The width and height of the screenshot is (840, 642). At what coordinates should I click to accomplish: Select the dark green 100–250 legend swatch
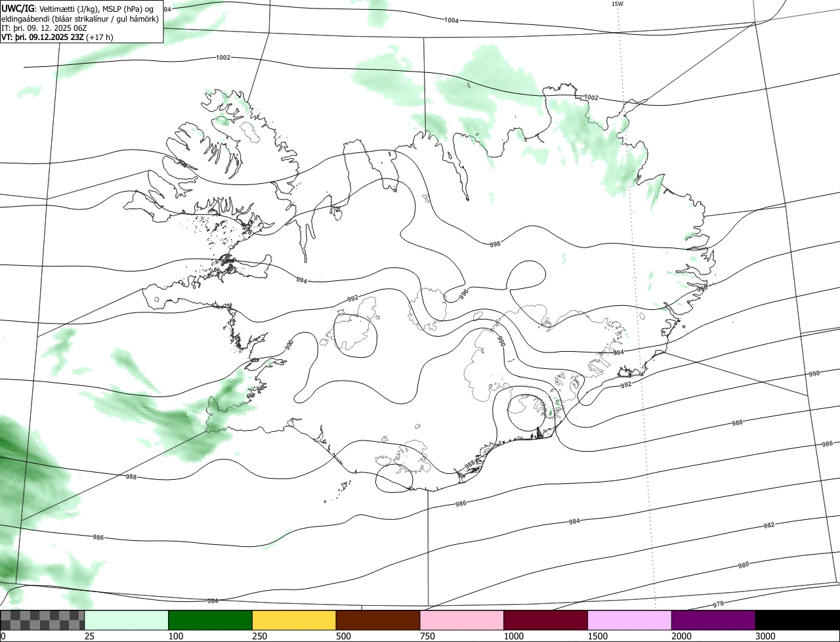(211, 620)
